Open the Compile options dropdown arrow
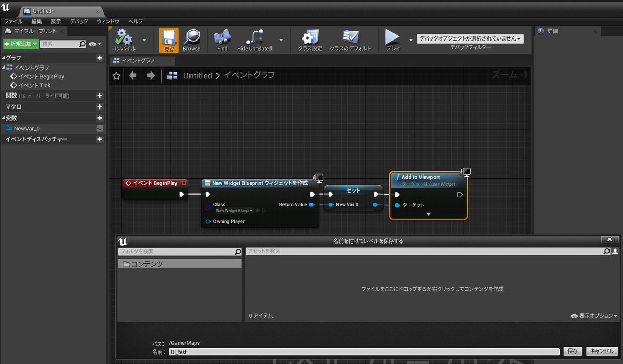The width and height of the screenshot is (623, 364). point(144,40)
